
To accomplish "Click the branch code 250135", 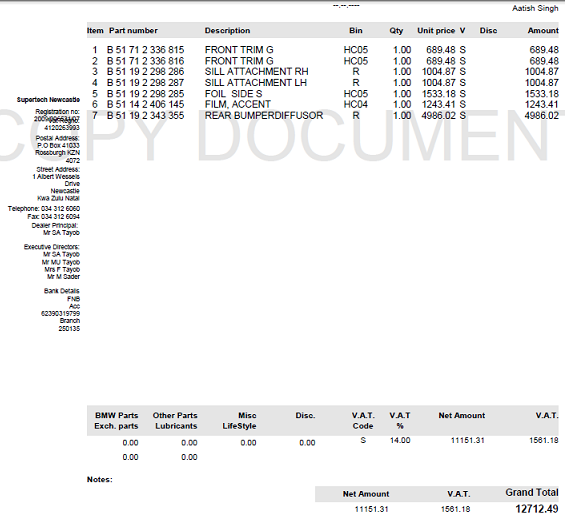I will pyautogui.click(x=69, y=329).
